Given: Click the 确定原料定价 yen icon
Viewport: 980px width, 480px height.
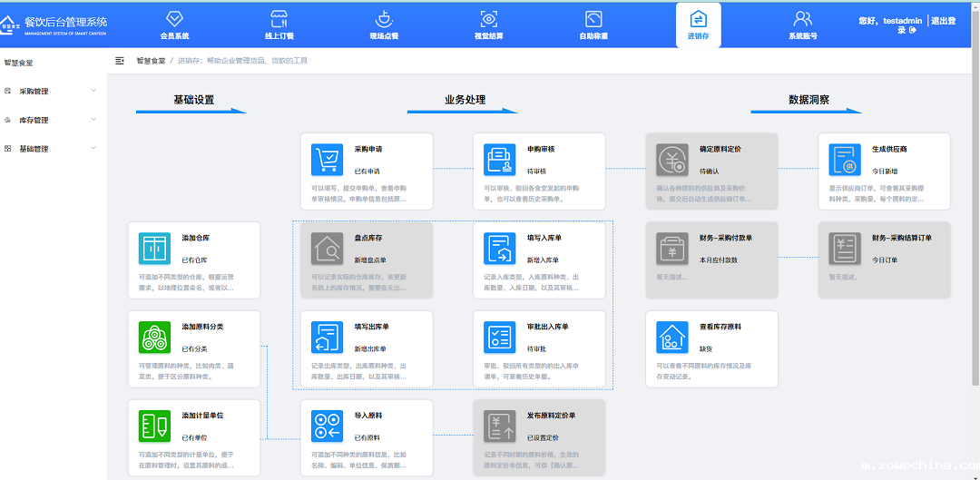Looking at the screenshot, I should 671,160.
